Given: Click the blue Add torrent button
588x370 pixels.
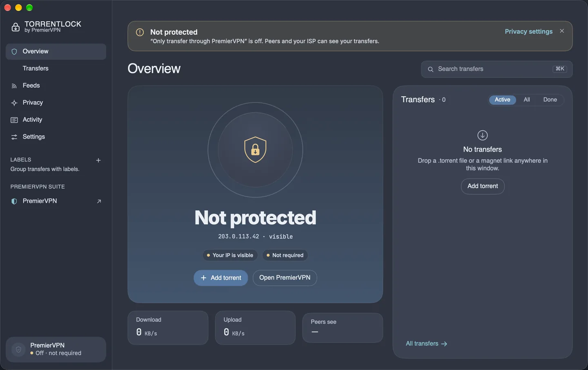Looking at the screenshot, I should coord(221,278).
